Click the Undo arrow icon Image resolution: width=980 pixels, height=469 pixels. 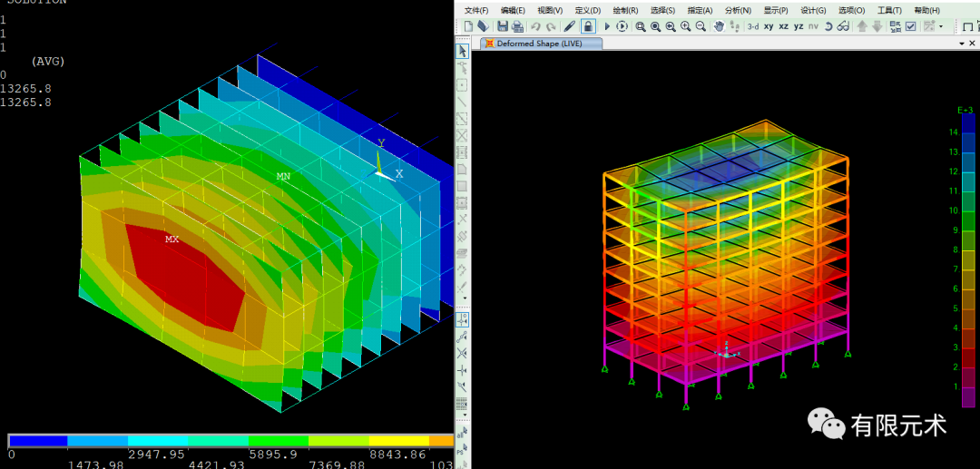tap(535, 26)
